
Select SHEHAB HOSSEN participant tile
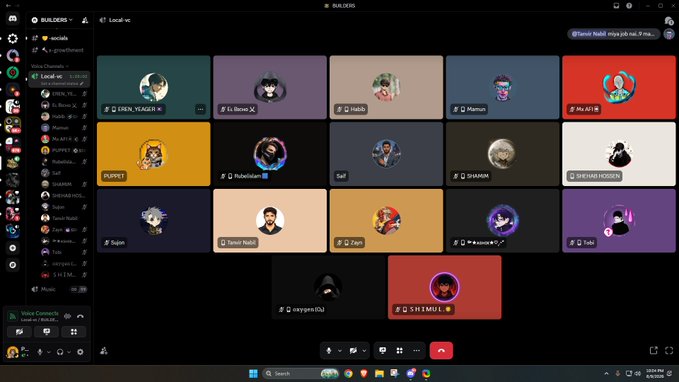(x=619, y=154)
